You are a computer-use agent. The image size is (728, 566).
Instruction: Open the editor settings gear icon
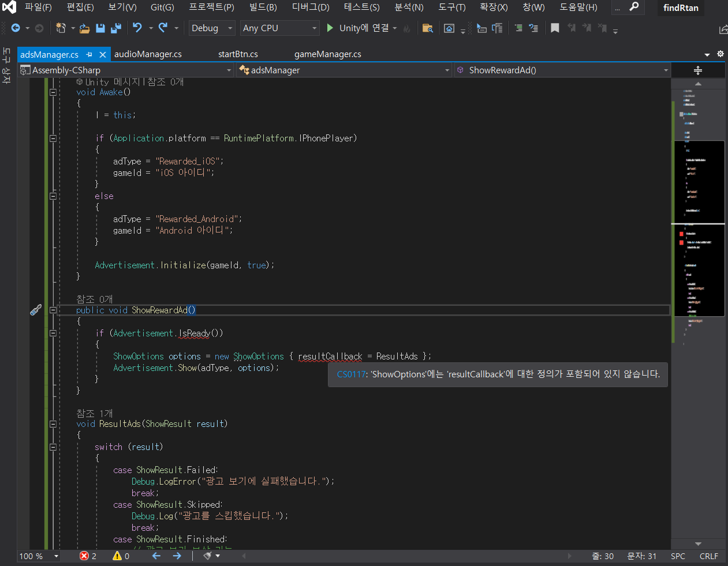pyautogui.click(x=720, y=54)
